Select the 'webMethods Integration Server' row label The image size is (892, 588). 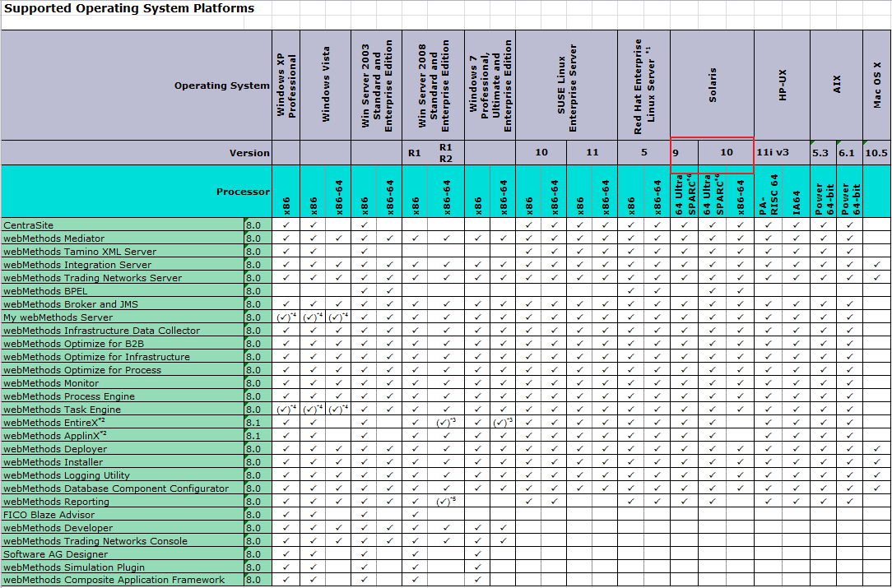click(x=123, y=265)
